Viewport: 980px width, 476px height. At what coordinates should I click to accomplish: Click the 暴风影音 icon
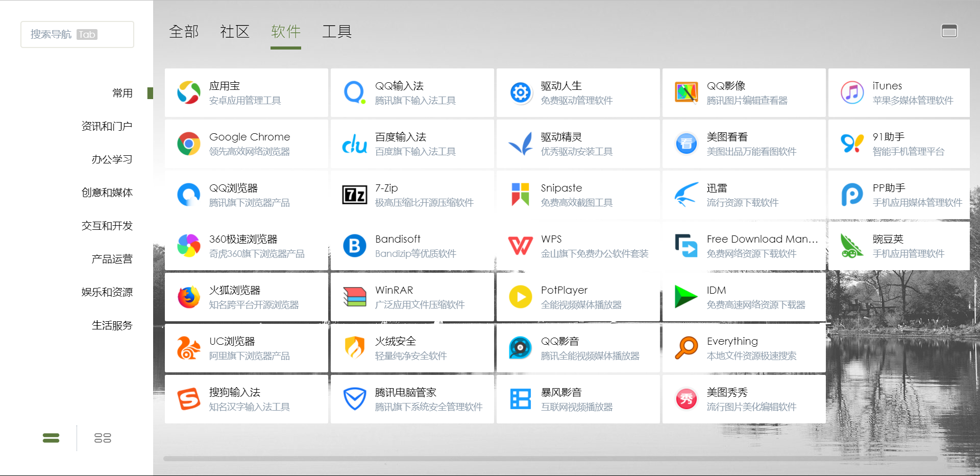pos(521,399)
